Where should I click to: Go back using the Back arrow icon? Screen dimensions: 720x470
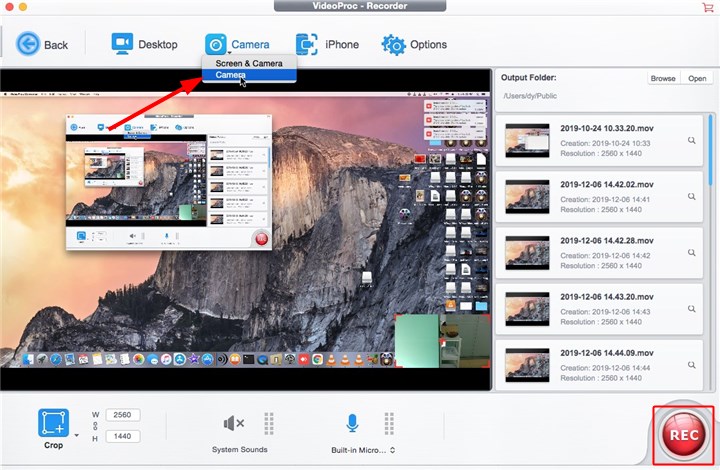click(28, 44)
